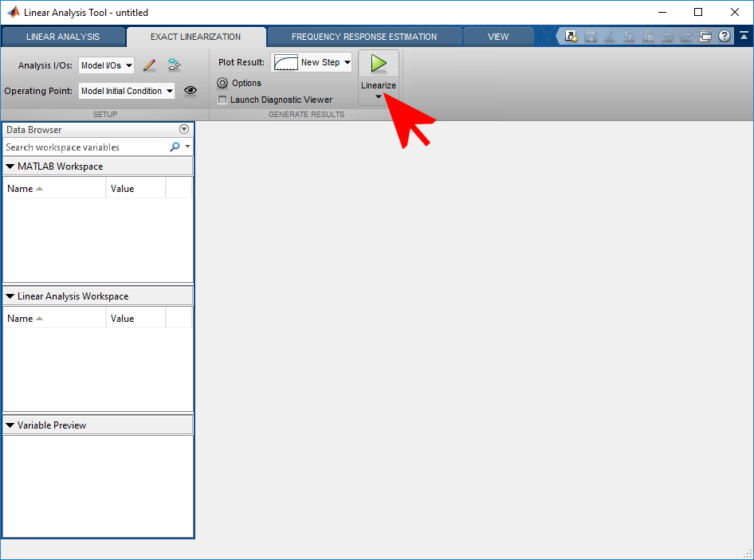
Task: Click the magnifier search icon in Data Browser
Action: click(175, 147)
